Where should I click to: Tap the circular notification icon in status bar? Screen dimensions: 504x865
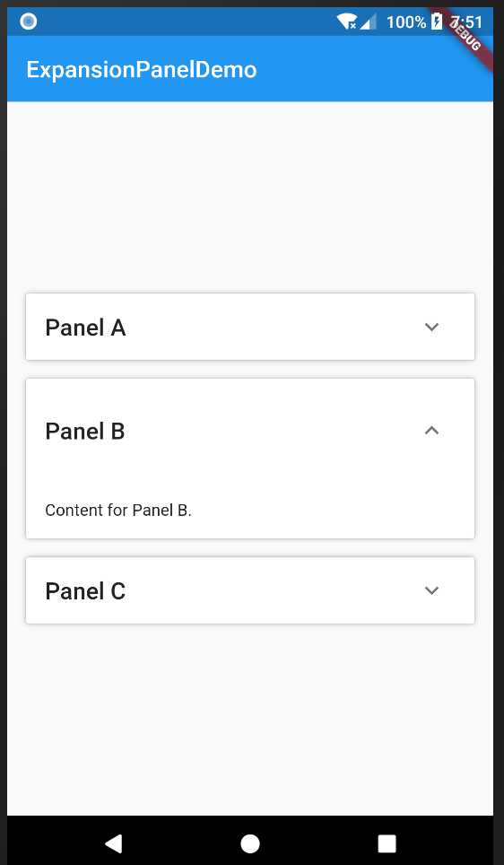point(28,22)
